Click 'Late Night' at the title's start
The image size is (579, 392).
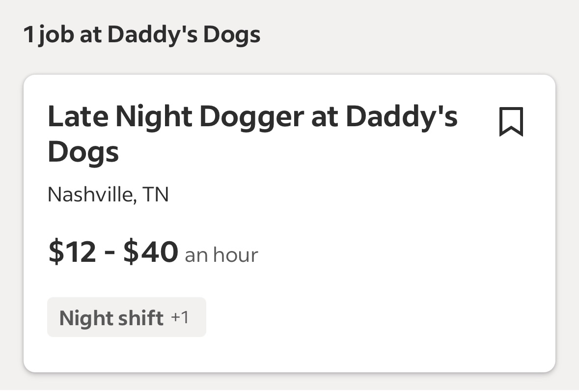[120, 117]
